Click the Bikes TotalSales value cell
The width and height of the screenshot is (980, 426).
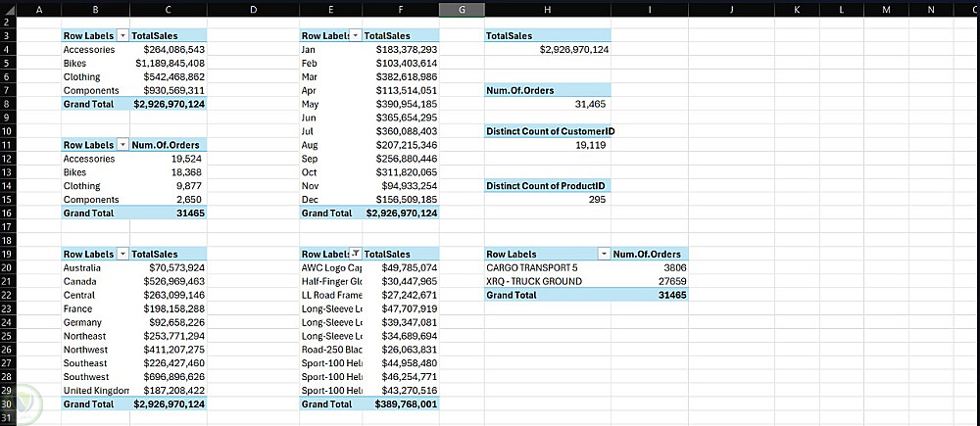click(x=170, y=63)
